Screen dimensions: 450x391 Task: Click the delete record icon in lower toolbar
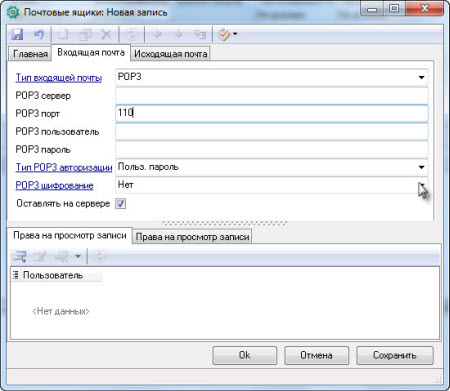(x=62, y=256)
